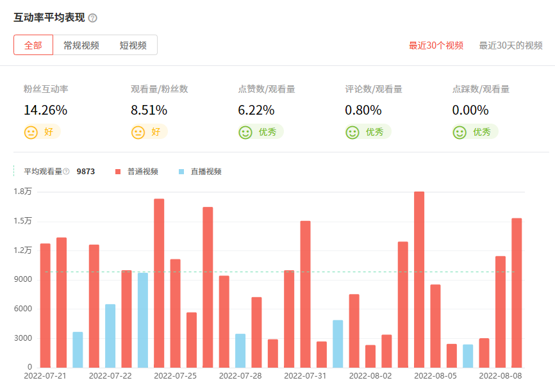Click the yellow face icon under 观看量/粉丝数
This screenshot has height=392, width=555.
point(138,133)
